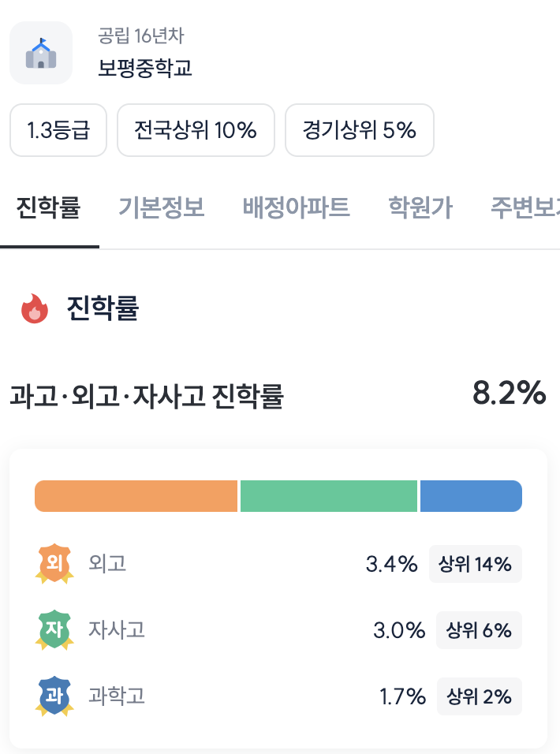Click the green segment of ratio bar

point(328,496)
